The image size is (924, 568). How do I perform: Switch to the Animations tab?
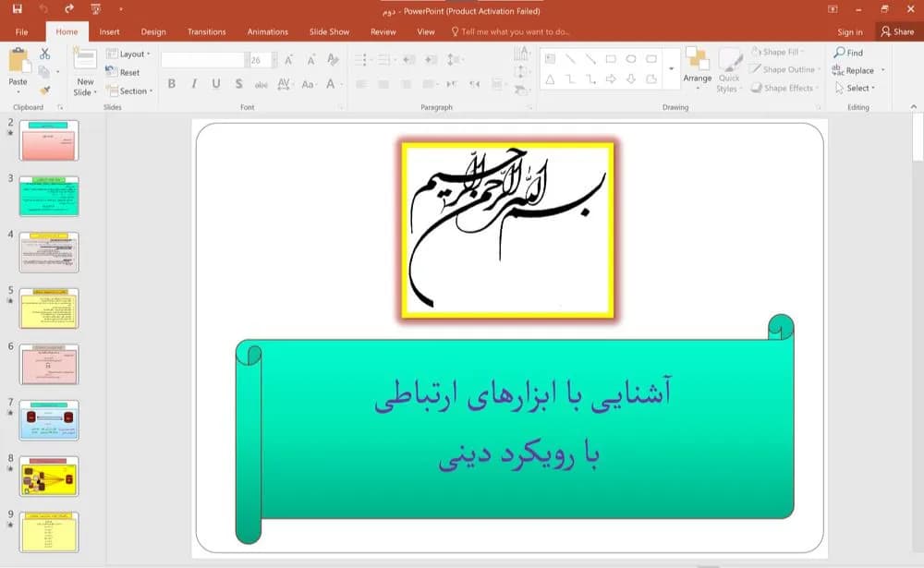pyautogui.click(x=268, y=31)
